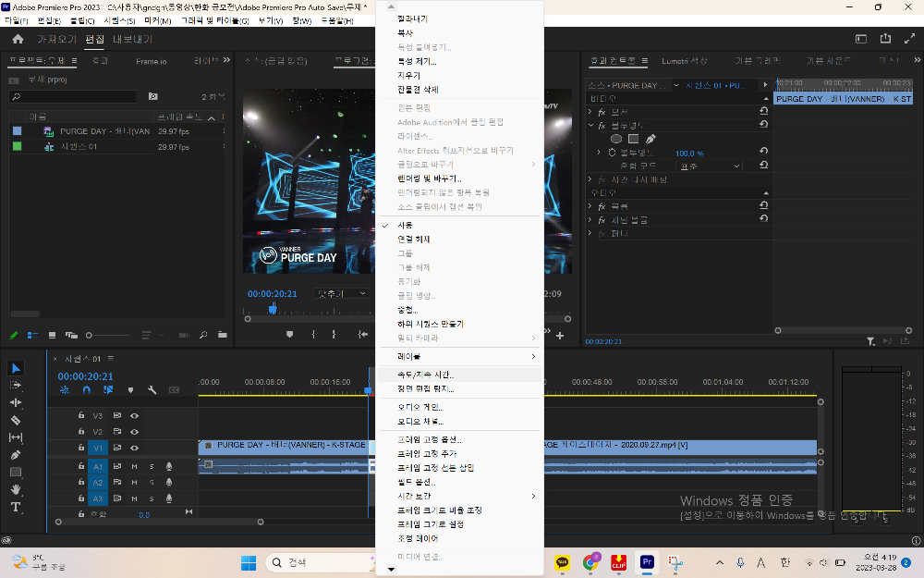The width and height of the screenshot is (924, 578).
Task: Click the fullscreen expand icon at top right
Action: [x=909, y=39]
